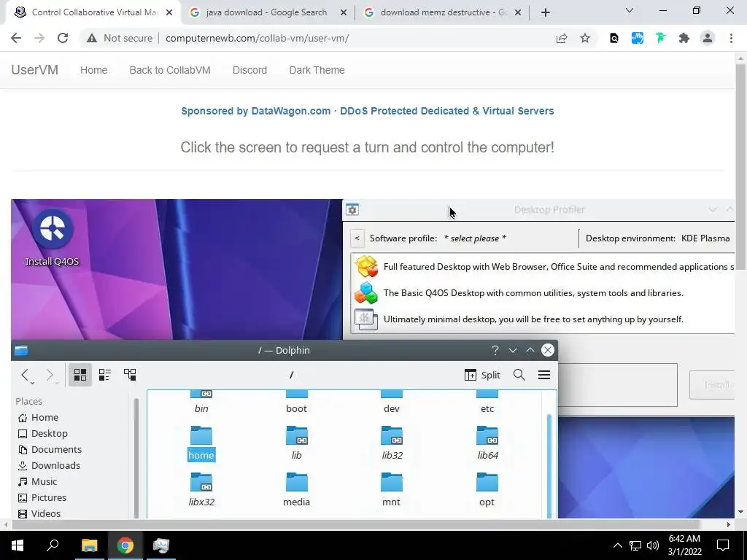The image size is (747, 560).
Task: Open Downloads in Dolphin Places
Action: tap(49, 466)
